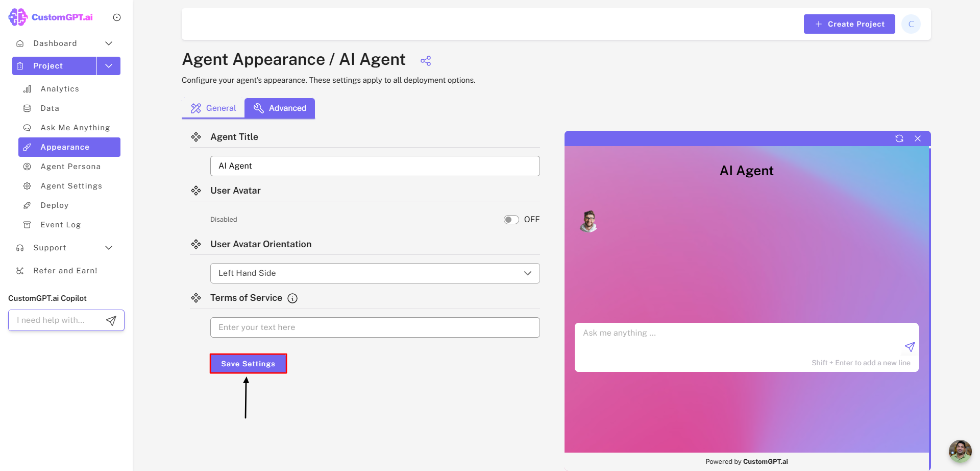
Task: Click the User Avatar Orientation section icon
Action: (x=196, y=244)
